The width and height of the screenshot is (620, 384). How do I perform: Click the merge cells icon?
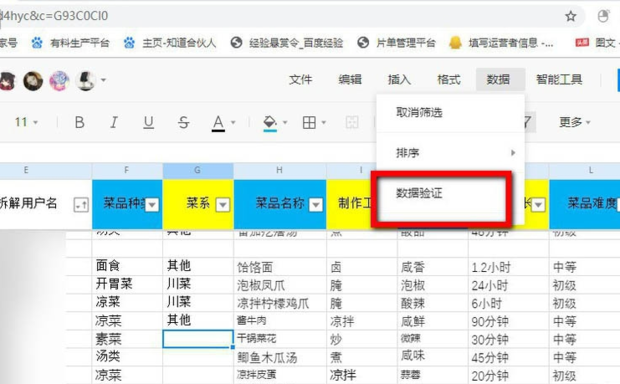click(x=352, y=123)
